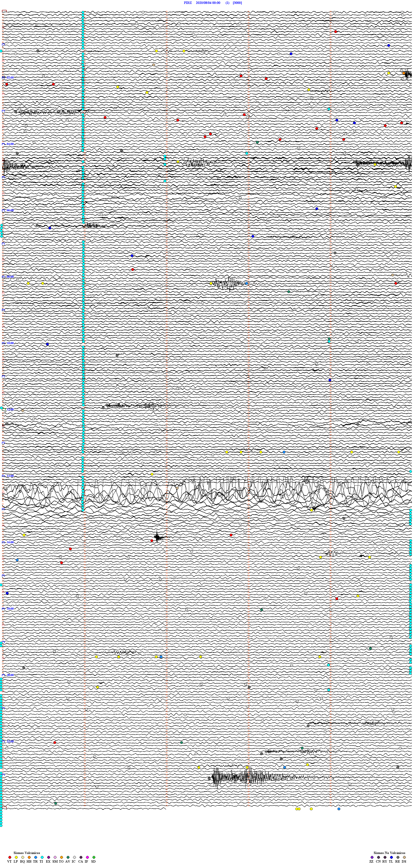Screen dimensions: 414x868
Task: Click the 04:00 time label
Action: (x=10, y=144)
